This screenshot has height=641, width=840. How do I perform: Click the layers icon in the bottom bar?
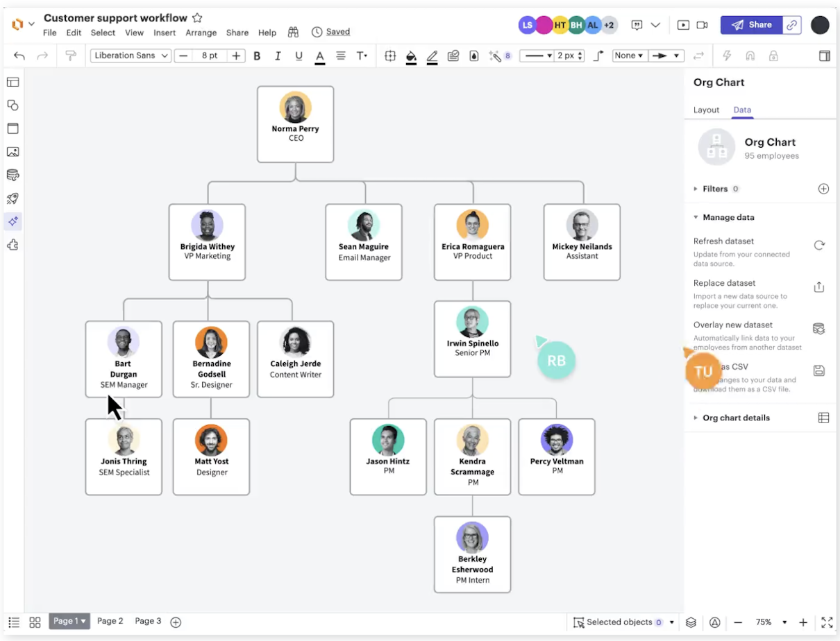[x=691, y=622]
